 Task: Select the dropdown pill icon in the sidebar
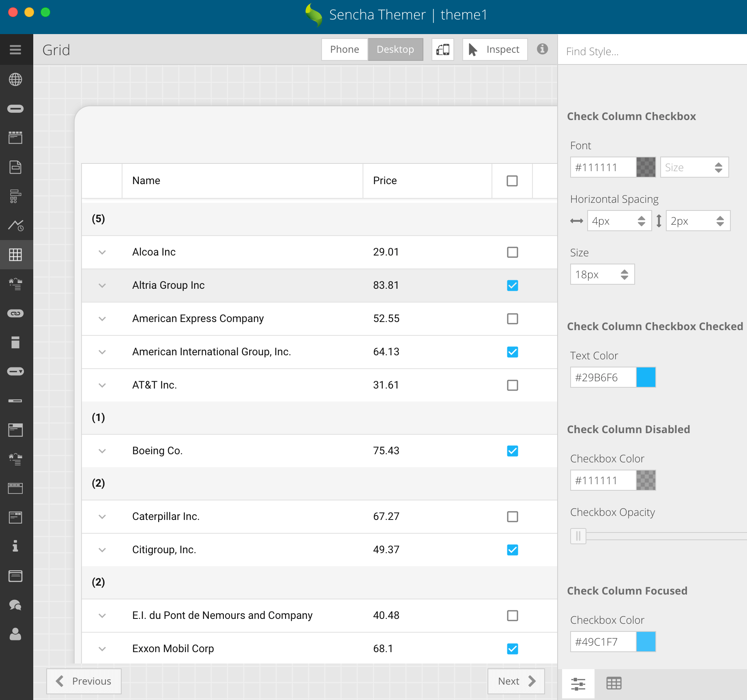click(15, 371)
